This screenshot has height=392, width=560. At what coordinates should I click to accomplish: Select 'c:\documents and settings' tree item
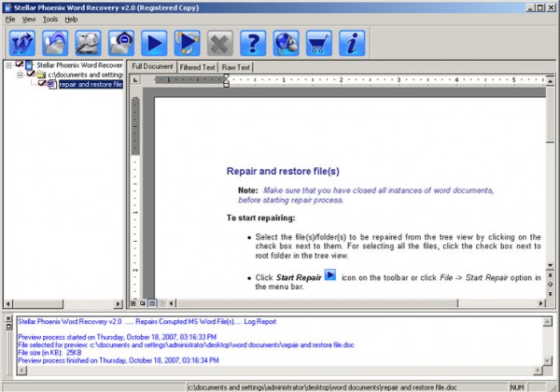click(85, 75)
